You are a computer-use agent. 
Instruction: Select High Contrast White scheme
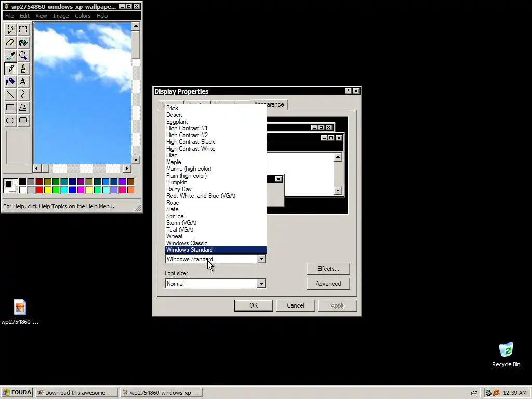pos(216,149)
